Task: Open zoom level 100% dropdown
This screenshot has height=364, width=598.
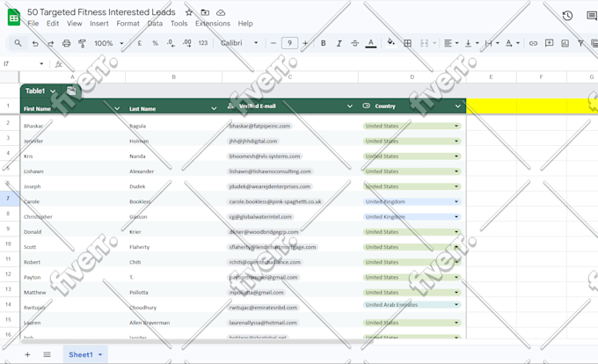Action: point(109,43)
